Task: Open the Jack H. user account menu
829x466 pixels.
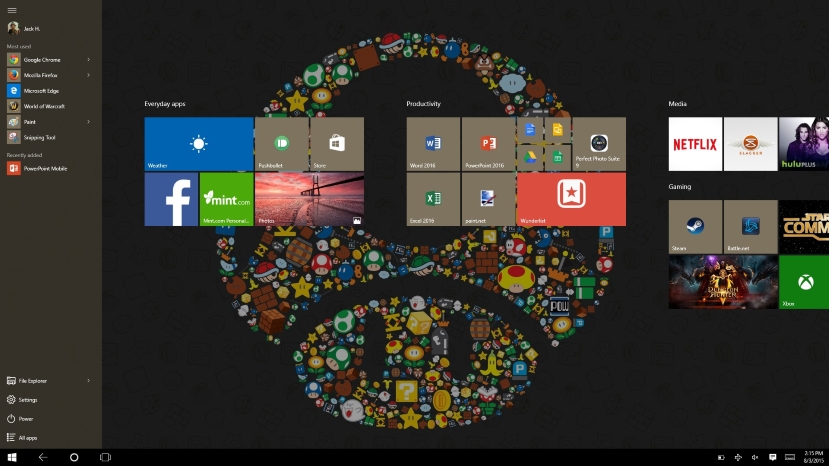Action: point(24,29)
